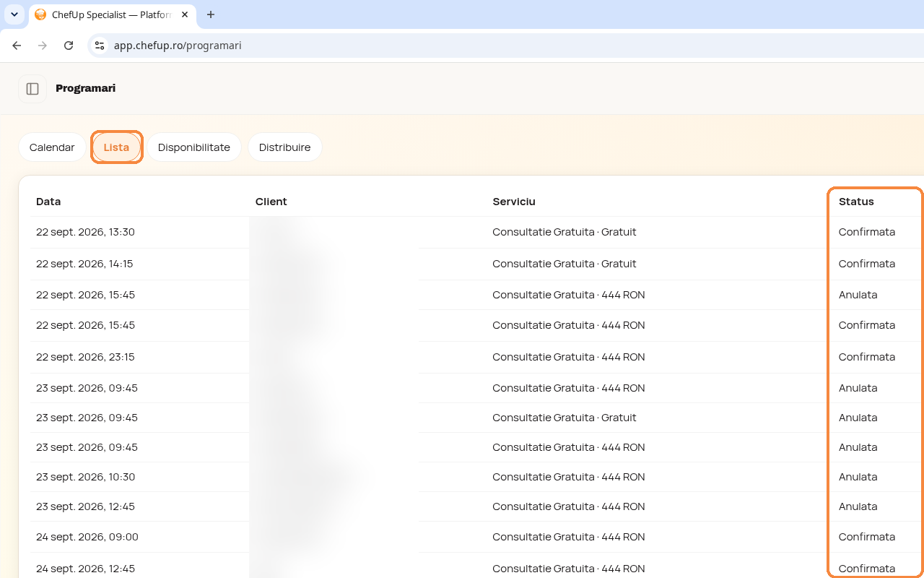The height and width of the screenshot is (578, 924).
Task: Select the 23 sept. 2026, 12:45 date cell
Action: coord(85,506)
